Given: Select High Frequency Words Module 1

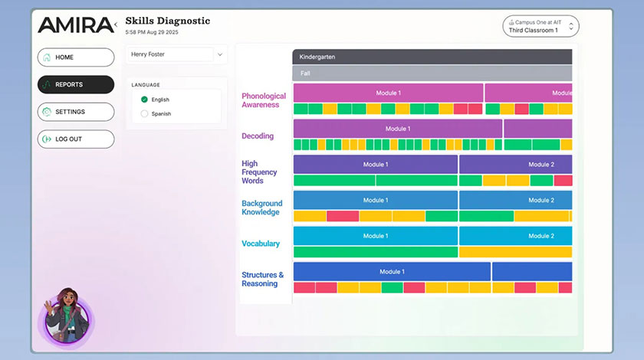Looking at the screenshot, I should tap(376, 164).
